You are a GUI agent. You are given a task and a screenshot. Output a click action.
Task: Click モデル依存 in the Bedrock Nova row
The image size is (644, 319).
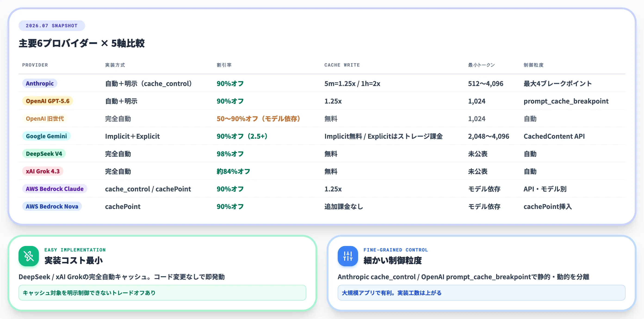[484, 206]
